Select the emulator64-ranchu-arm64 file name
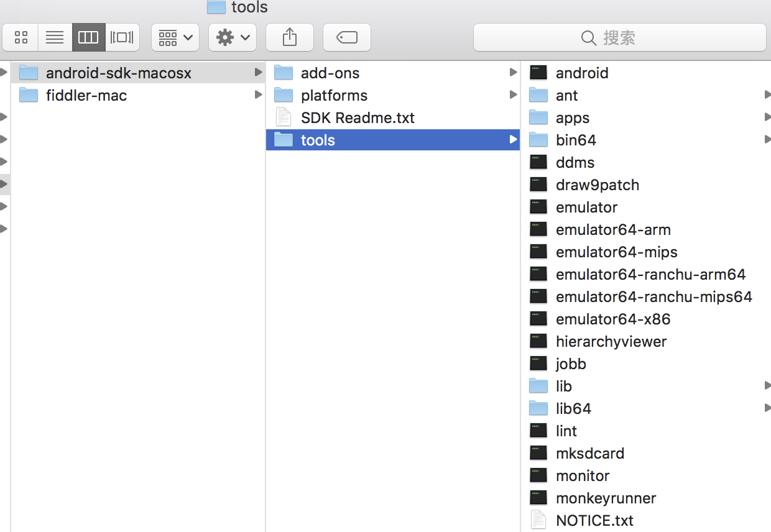Image resolution: width=771 pixels, height=532 pixels. coord(651,274)
